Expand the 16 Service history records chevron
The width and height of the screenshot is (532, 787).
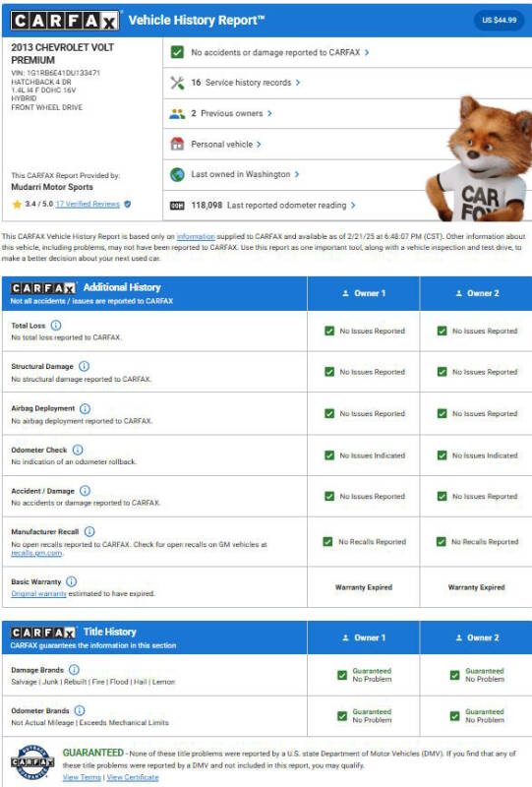[298, 83]
